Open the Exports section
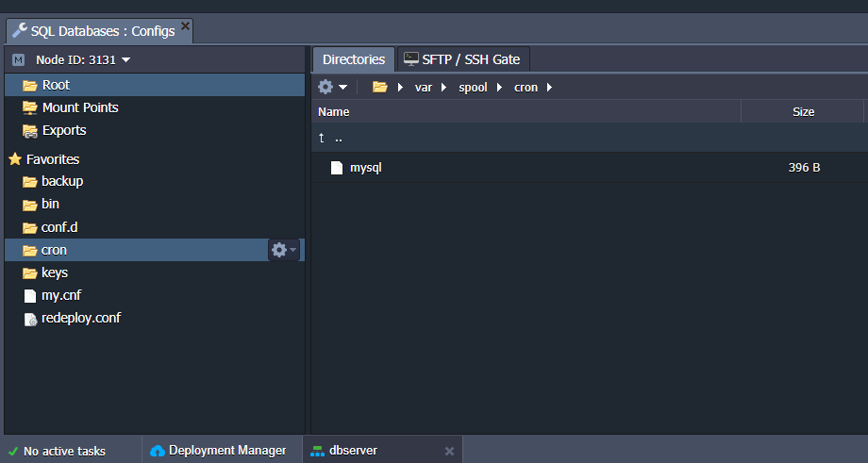 click(x=63, y=130)
